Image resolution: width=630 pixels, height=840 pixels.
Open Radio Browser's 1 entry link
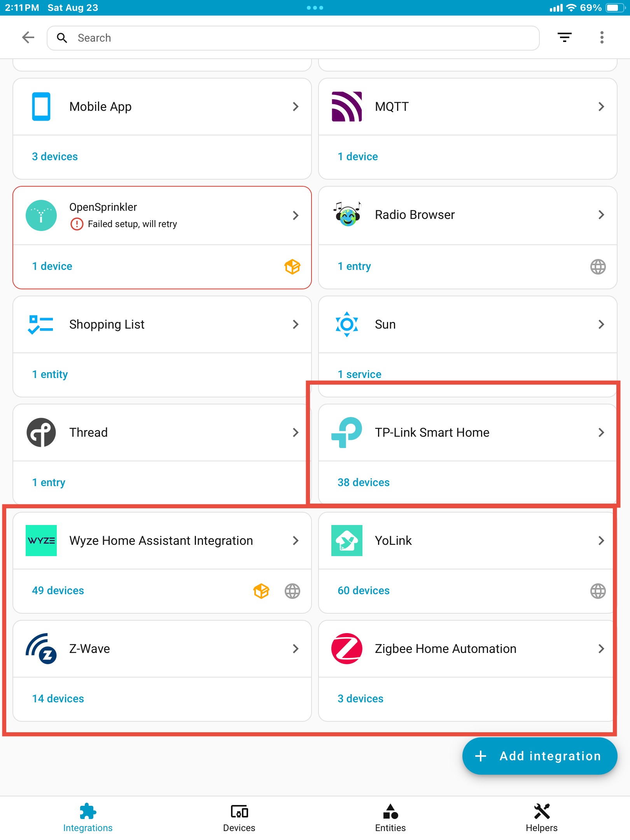point(354,266)
